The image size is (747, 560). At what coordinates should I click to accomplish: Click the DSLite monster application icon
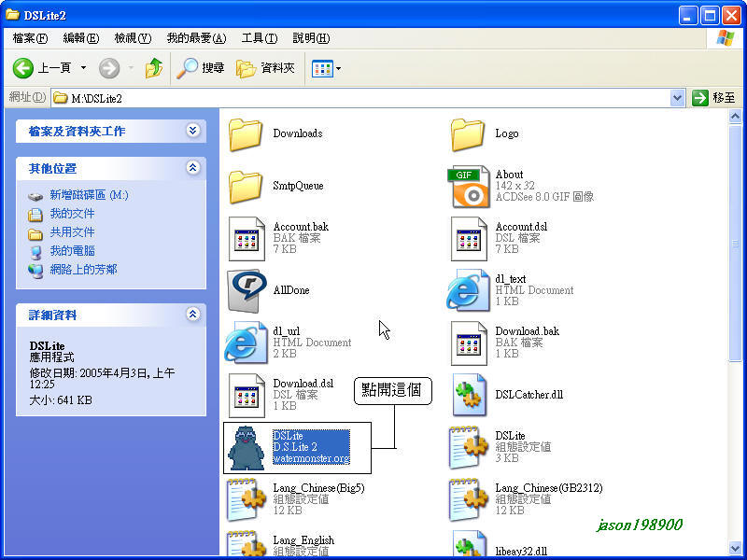[246, 448]
